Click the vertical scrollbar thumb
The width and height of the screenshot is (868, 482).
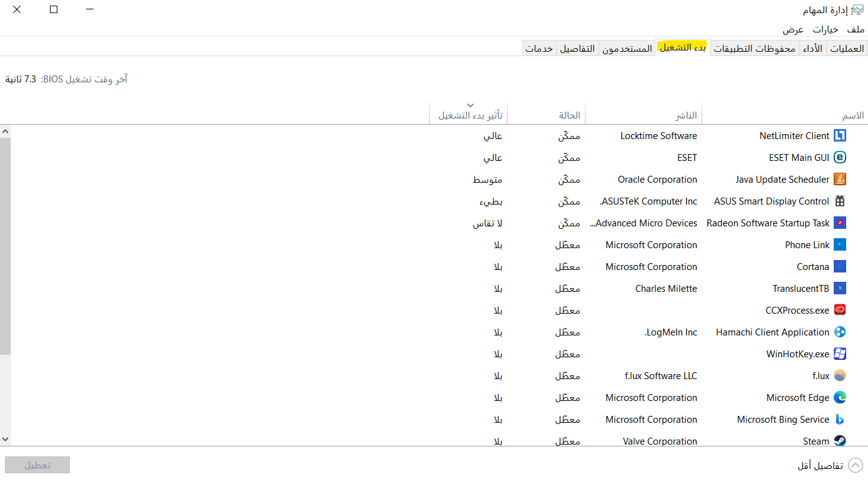click(6, 246)
